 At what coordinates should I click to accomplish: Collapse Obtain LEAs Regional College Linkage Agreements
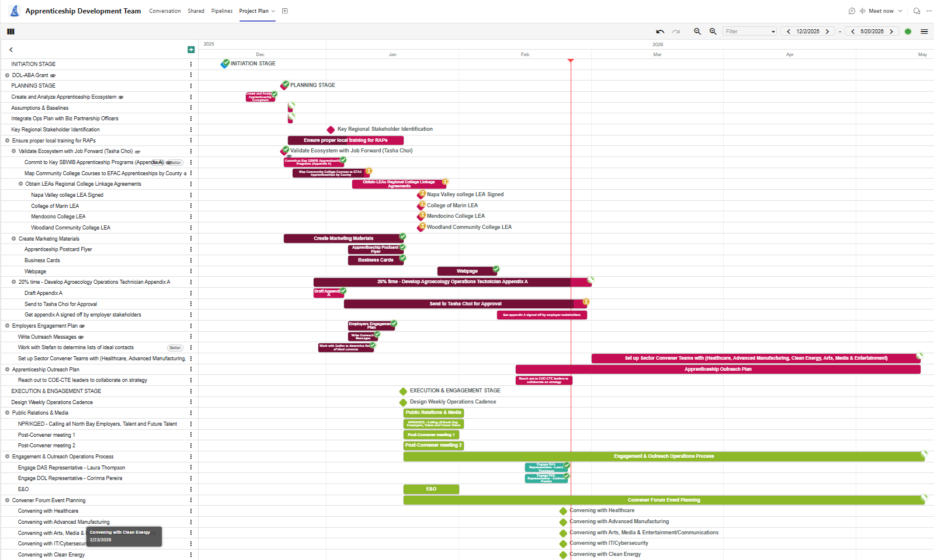coord(20,184)
